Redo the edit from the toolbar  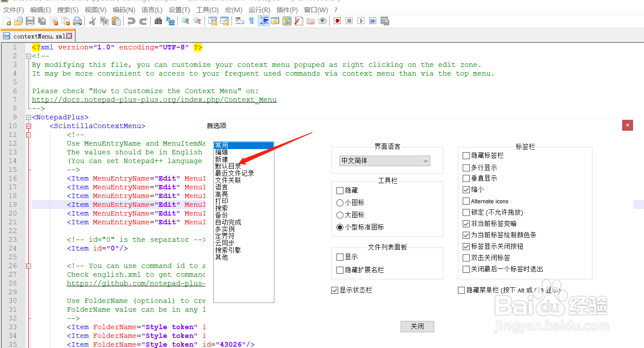pyautogui.click(x=143, y=21)
